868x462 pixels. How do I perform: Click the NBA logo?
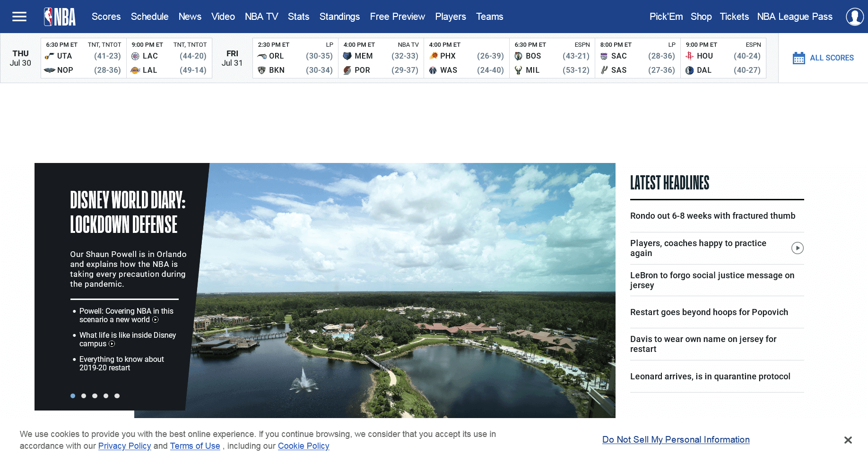tap(60, 17)
